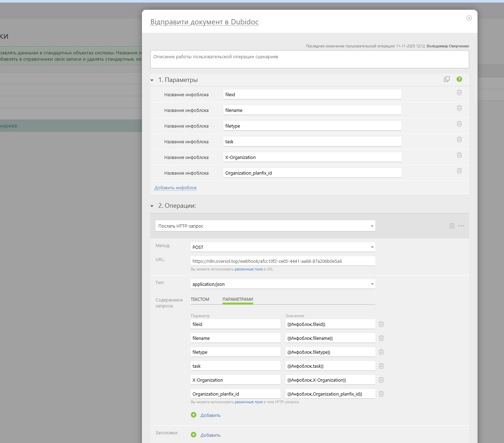This screenshot has height=443, width=504.
Task: Remove the {{Инфоблок.Organization_planfix_id}} request parameter row
Action: 381,394
